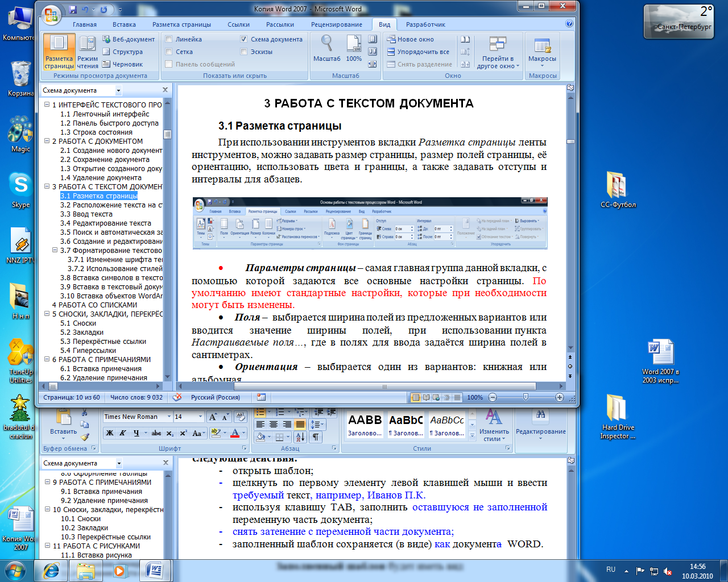728x582 pixels.
Task: Click red font color swatch in back window
Action: point(235,433)
